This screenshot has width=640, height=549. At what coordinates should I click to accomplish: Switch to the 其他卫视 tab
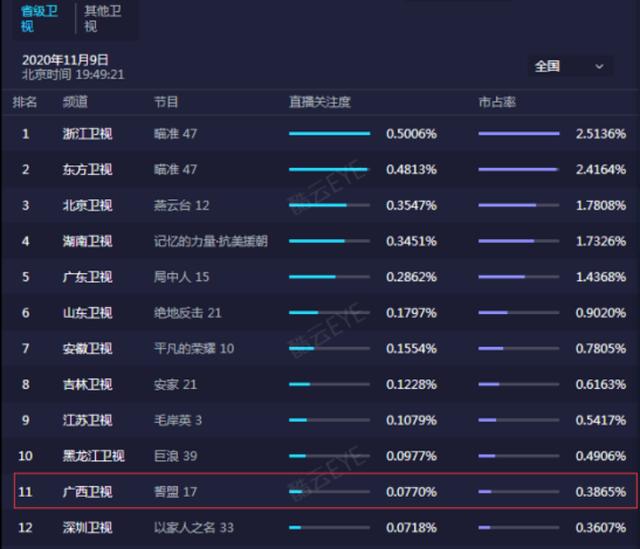[x=102, y=18]
